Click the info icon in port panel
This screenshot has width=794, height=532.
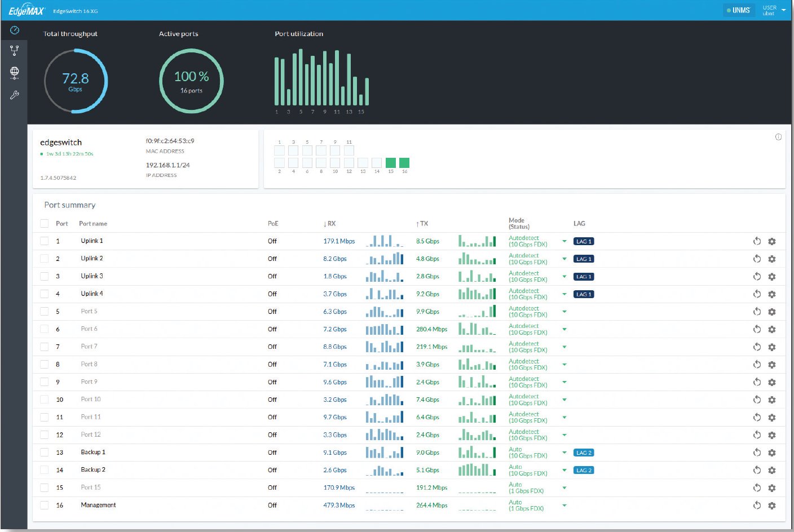click(778, 137)
